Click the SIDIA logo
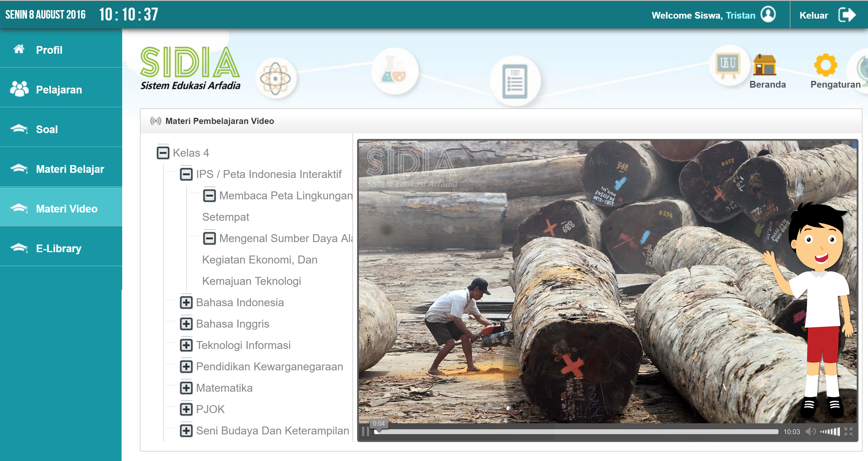The image size is (868, 461). point(190,68)
